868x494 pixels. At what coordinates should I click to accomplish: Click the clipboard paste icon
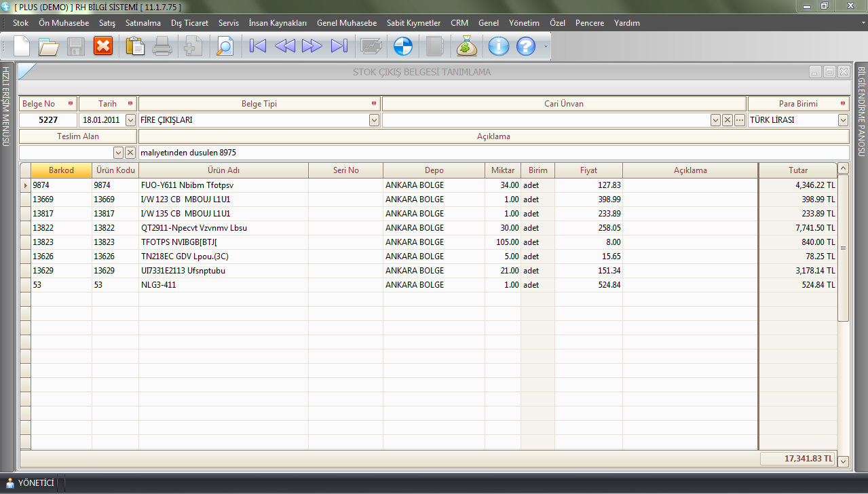[x=135, y=46]
